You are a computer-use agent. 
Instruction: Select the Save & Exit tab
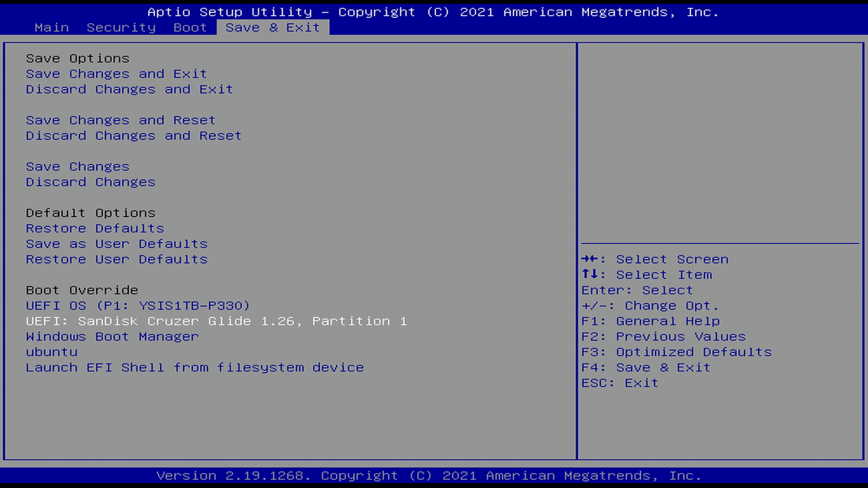(273, 28)
